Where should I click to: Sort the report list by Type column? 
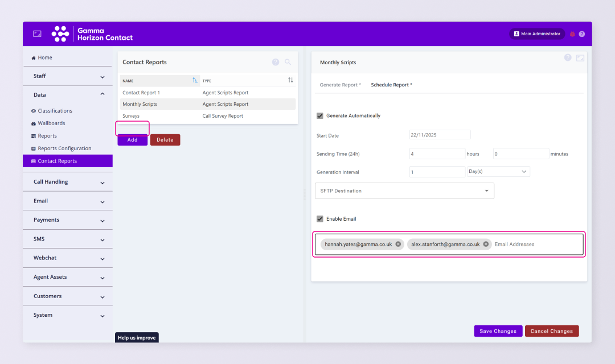pyautogui.click(x=290, y=80)
